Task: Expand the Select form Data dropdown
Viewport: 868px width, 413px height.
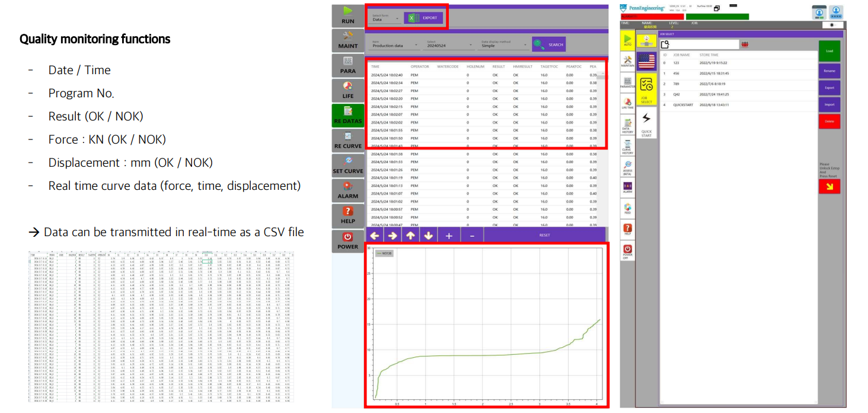Action: coord(385,18)
